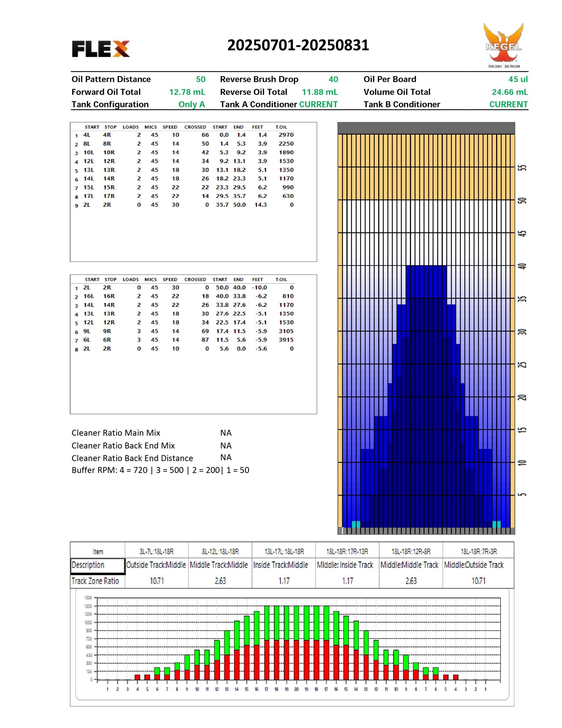Click the Description row header cell
The image size is (562, 728).
point(98,565)
